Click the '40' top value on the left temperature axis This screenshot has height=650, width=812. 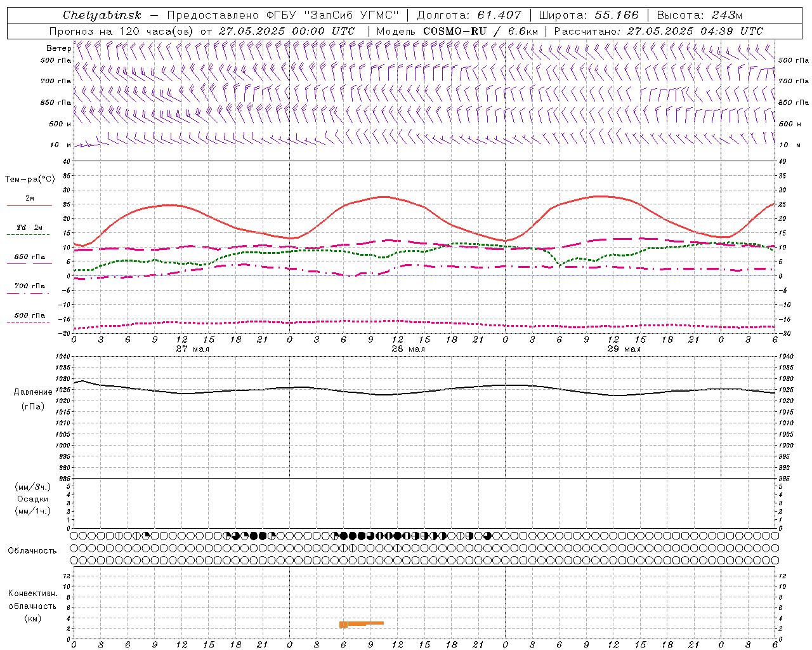pos(66,161)
